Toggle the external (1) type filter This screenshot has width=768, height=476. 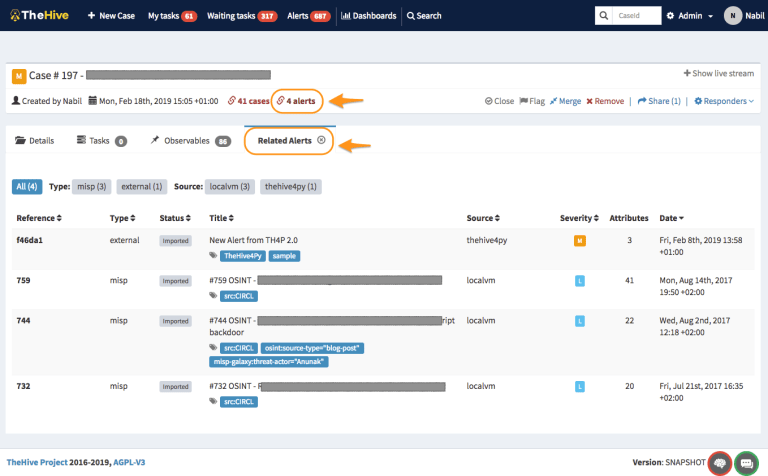(141, 187)
